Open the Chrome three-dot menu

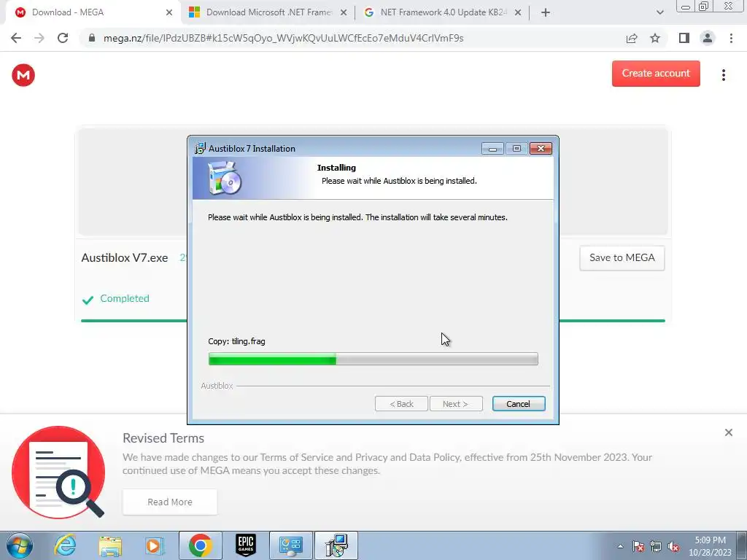731,38
